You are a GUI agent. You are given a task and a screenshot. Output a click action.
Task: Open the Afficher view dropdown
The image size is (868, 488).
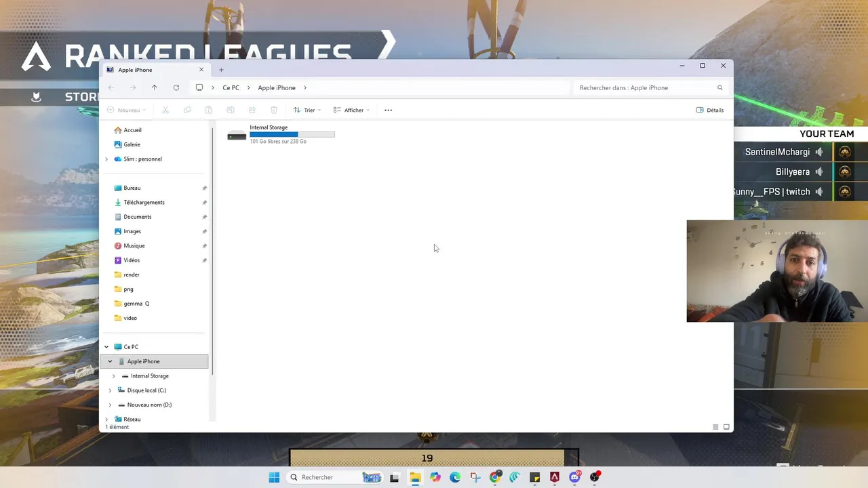[351, 110]
